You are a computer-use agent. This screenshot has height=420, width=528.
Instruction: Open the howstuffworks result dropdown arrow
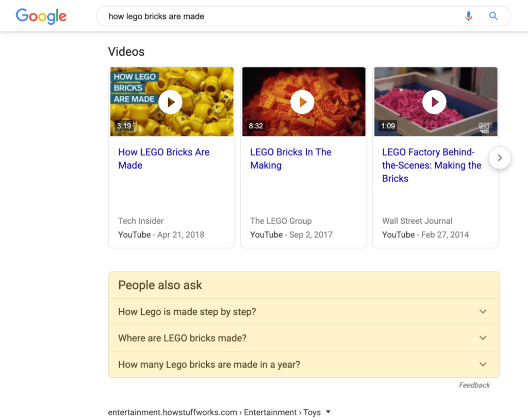click(328, 412)
